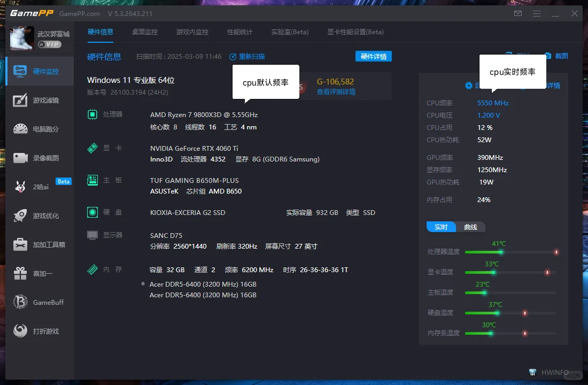
Task: Select the 曲线 curve toggle
Action: (x=470, y=227)
